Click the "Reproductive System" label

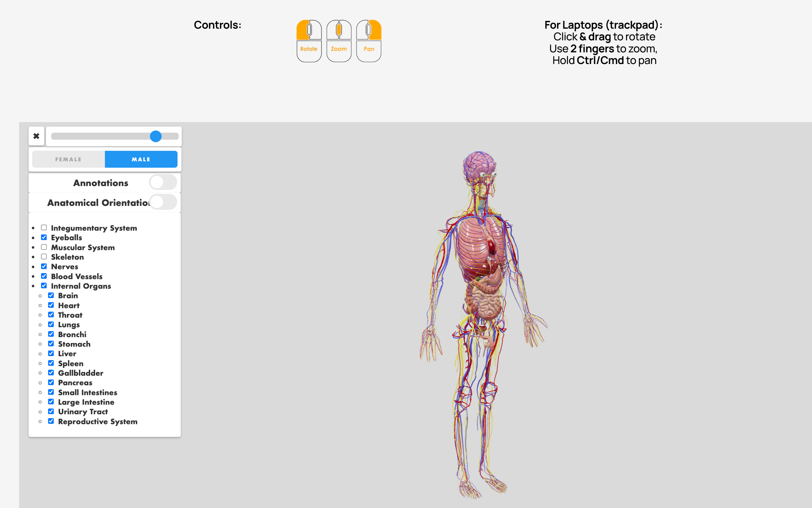pyautogui.click(x=98, y=421)
